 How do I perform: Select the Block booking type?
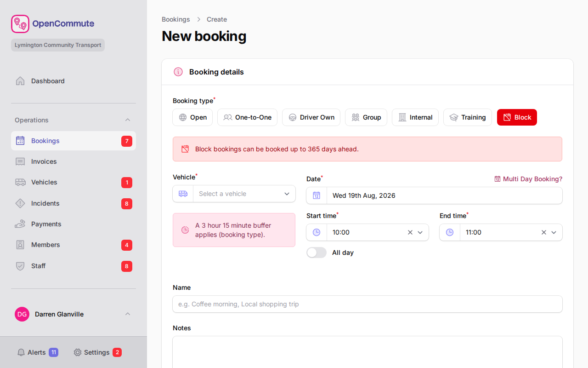[517, 117]
